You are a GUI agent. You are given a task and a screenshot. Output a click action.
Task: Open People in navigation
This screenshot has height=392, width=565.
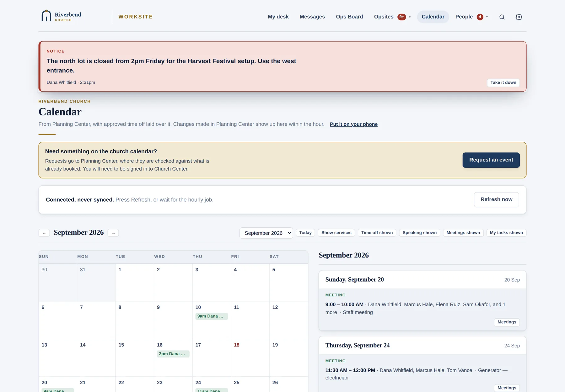point(464,17)
